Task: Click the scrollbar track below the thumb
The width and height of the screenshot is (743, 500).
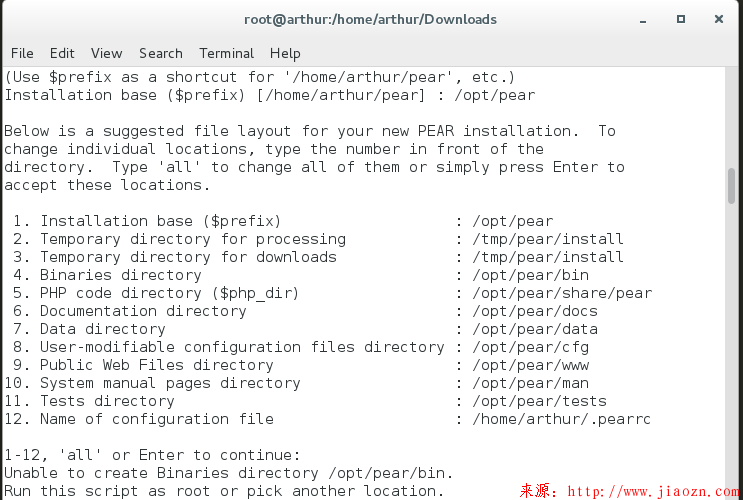Action: click(731, 350)
